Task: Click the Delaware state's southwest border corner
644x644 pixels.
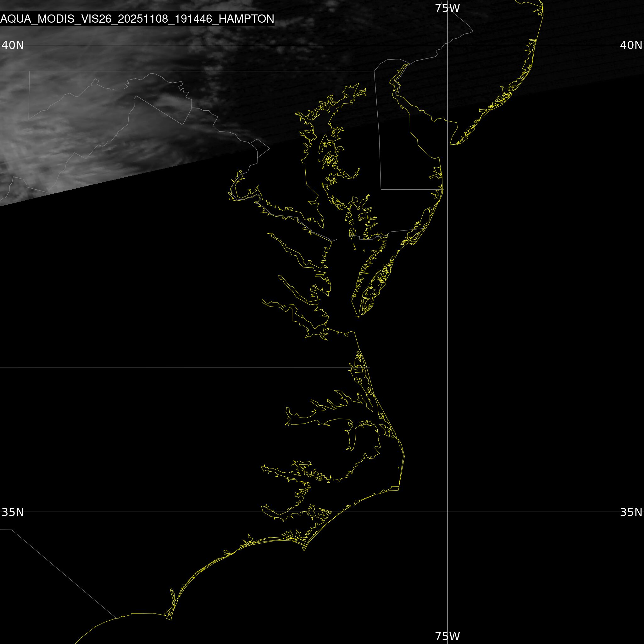Action: [381, 189]
